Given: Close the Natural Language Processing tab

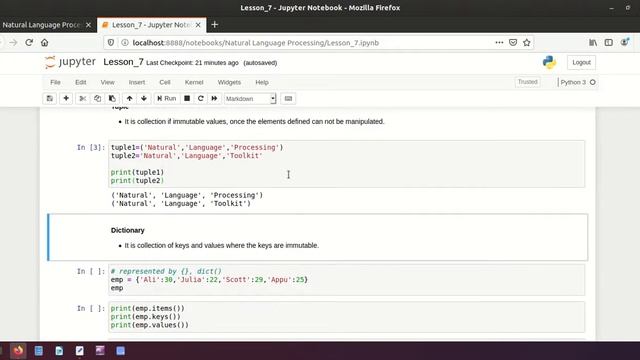Looking at the screenshot, I should coord(88,25).
